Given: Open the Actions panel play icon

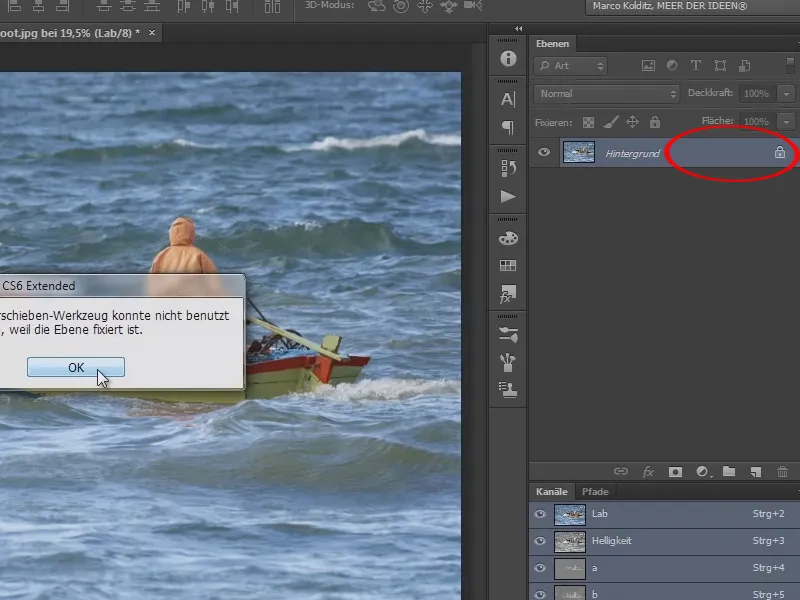Looking at the screenshot, I should [508, 196].
